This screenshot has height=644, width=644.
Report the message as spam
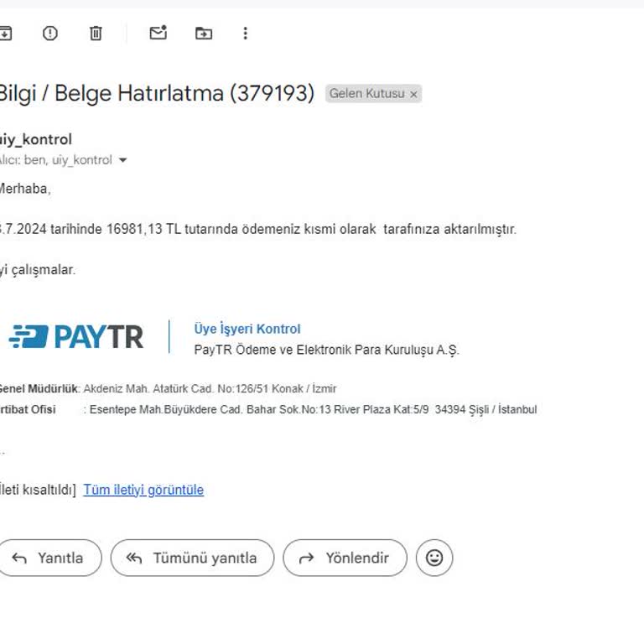[50, 34]
